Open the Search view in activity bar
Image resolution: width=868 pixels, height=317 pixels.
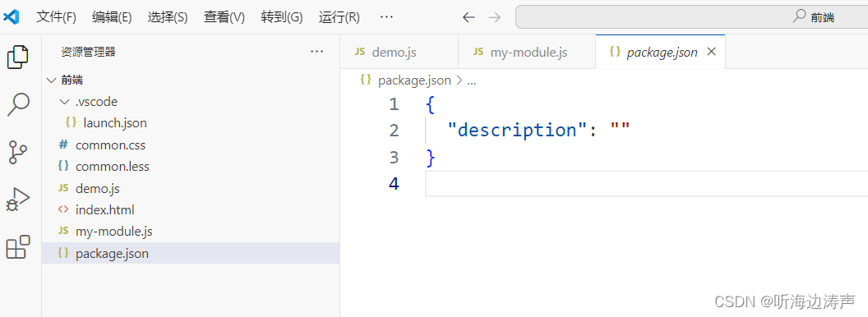(x=18, y=104)
